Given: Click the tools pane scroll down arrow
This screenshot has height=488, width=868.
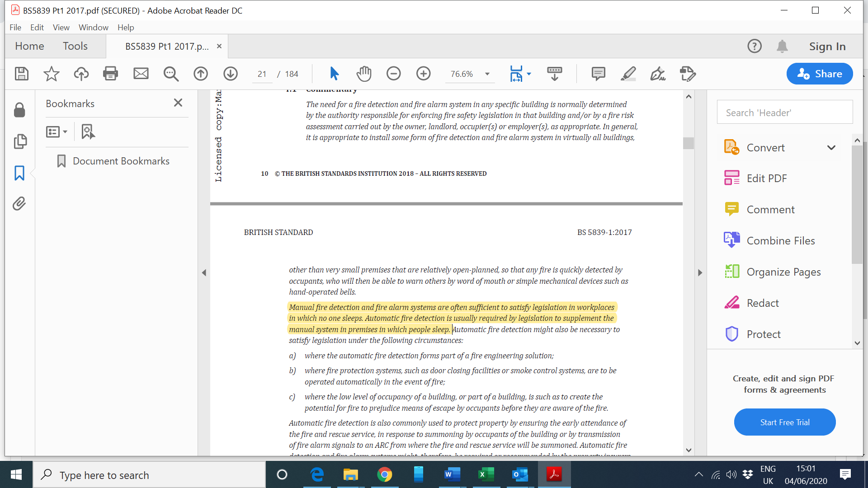Looking at the screenshot, I should click(x=857, y=343).
